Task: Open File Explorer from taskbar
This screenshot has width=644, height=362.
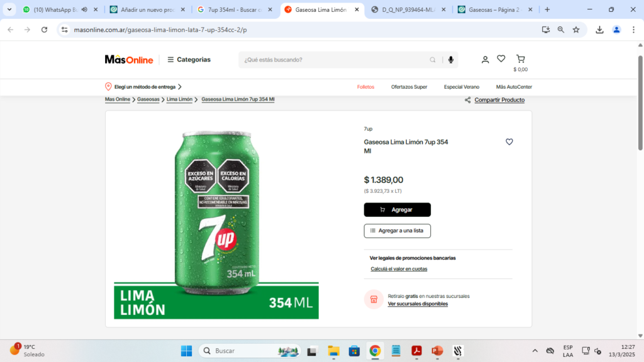Action: 333,351
